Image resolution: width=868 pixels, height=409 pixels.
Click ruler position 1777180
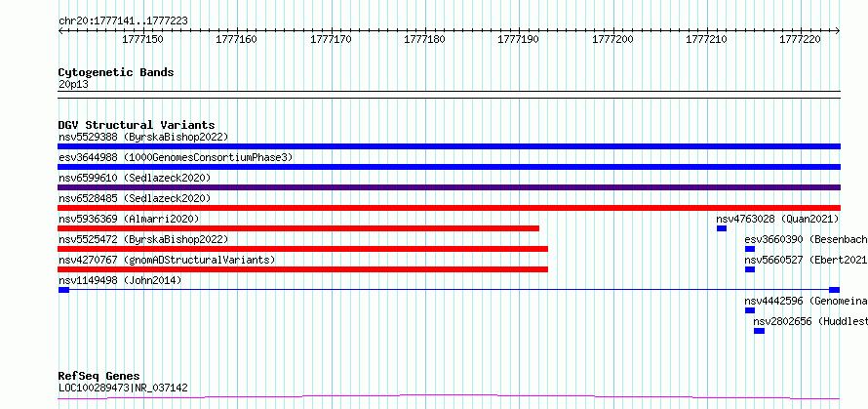[424, 39]
